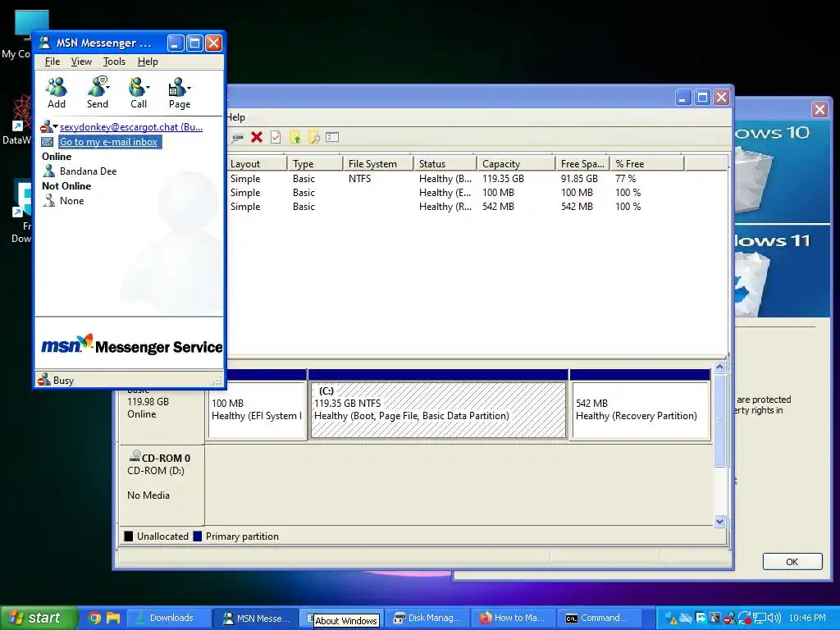
Task: Click the CD-ROM 0 drive label
Action: click(x=165, y=458)
